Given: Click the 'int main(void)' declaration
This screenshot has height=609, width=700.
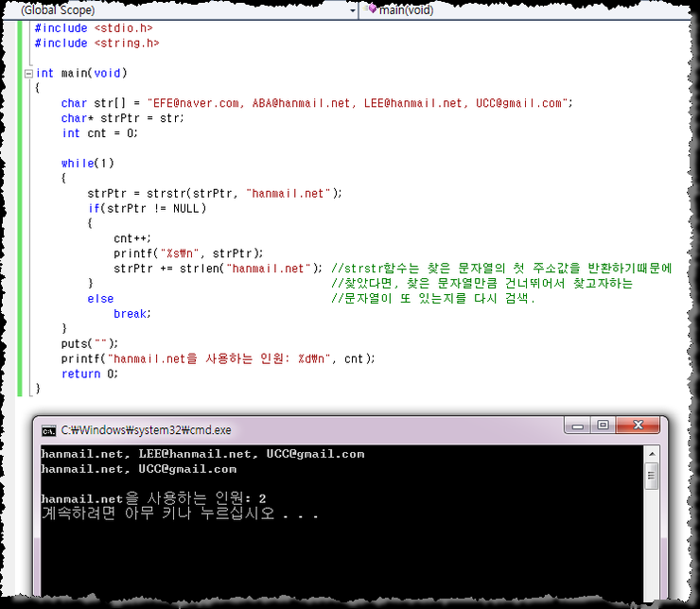Looking at the screenshot, I should point(81,73).
